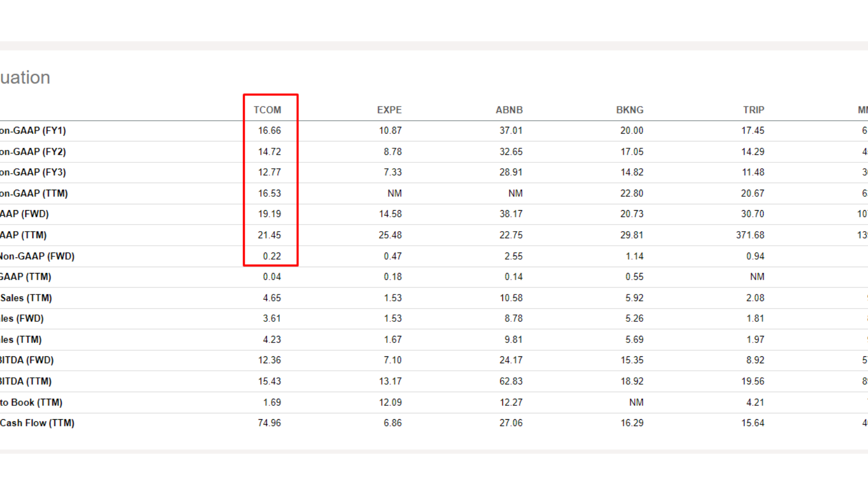Screen dimensions: 868x488
Task: Select the ABNB value 2.55
Action: [x=514, y=256]
